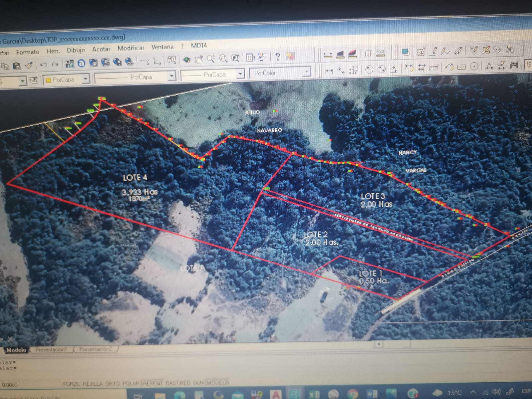
Task: Select the Center Mark dimension tool
Action: coord(474,66)
